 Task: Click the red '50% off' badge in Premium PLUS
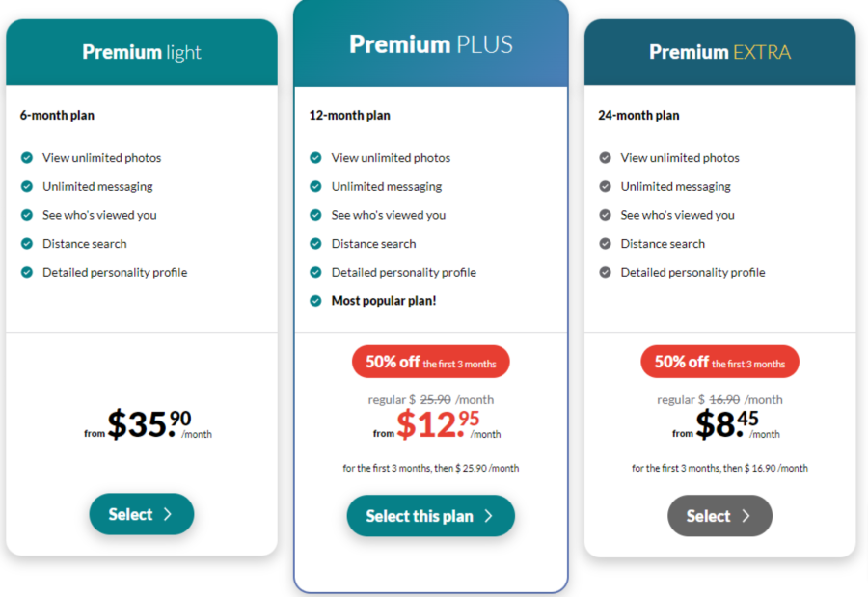[430, 361]
